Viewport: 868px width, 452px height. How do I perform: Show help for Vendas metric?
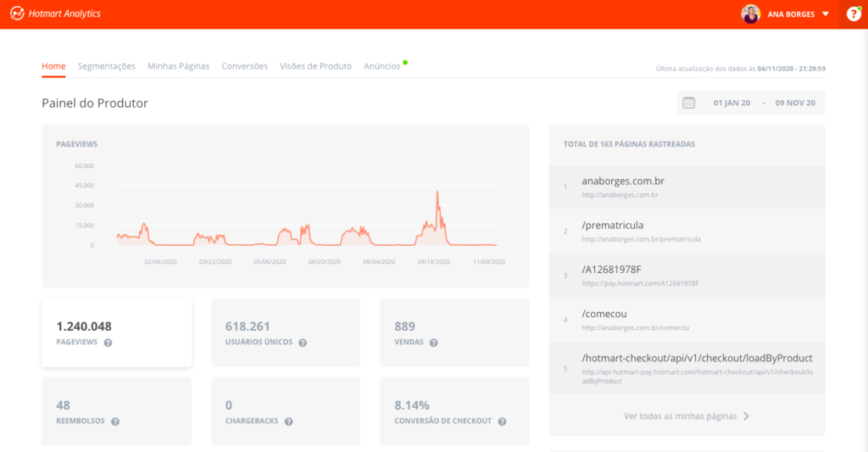pyautogui.click(x=433, y=343)
